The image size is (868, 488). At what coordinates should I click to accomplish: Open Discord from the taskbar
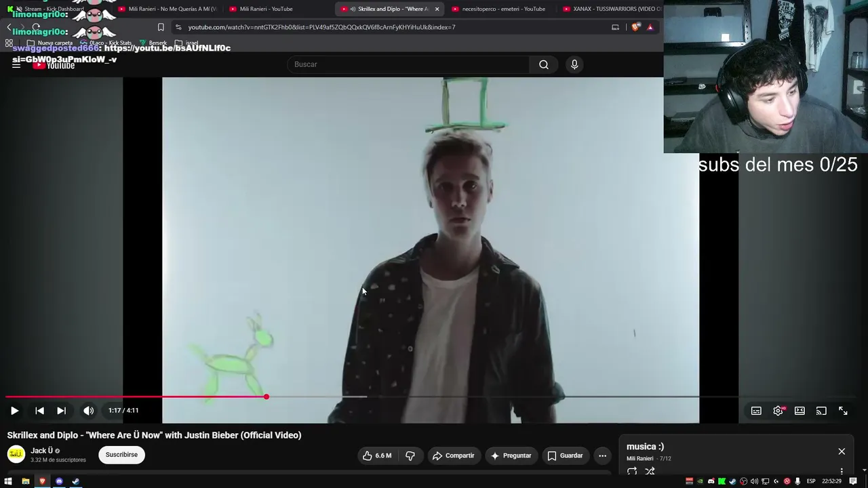pyautogui.click(x=59, y=481)
